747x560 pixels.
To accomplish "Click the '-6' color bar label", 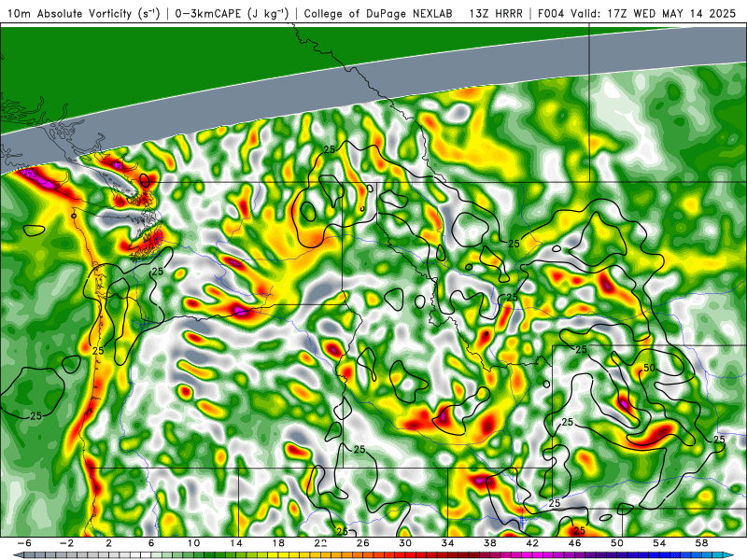I will point(24,543).
